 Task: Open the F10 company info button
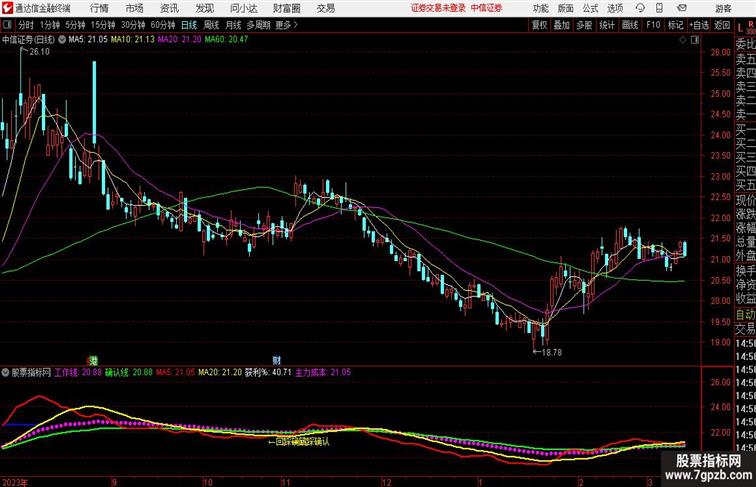click(x=653, y=25)
